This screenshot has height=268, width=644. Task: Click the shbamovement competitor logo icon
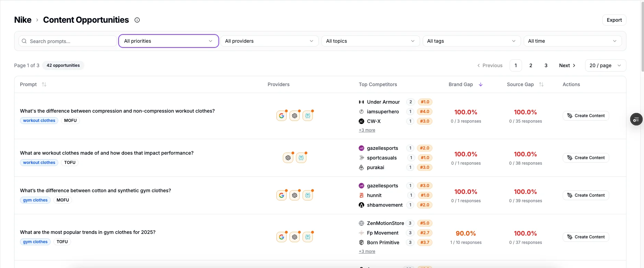click(361, 205)
